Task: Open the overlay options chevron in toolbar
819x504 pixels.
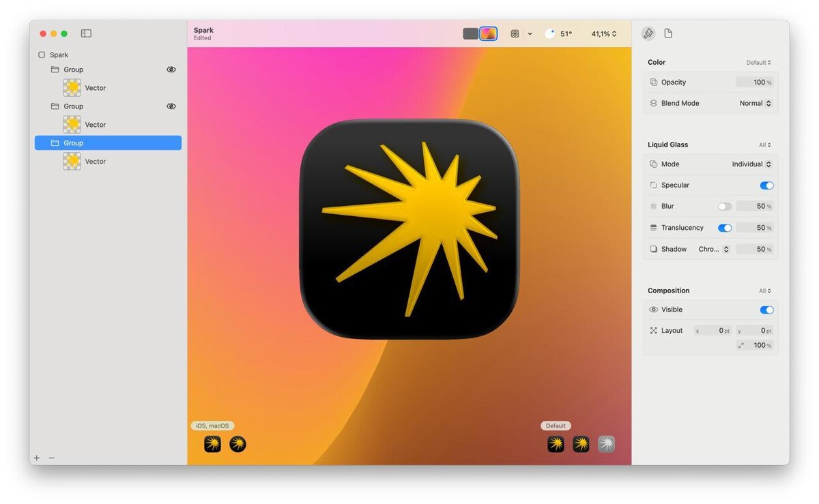Action: (x=530, y=33)
